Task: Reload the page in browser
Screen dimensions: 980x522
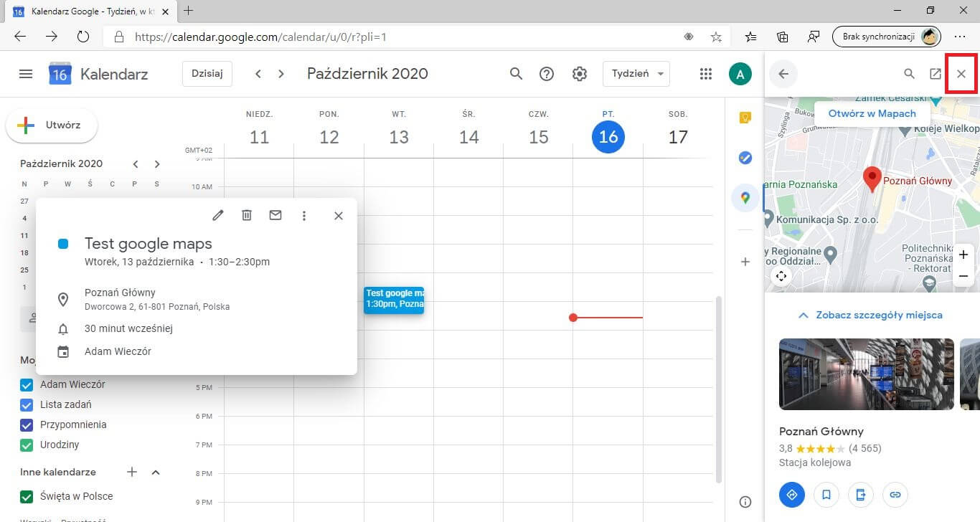Action: [x=83, y=37]
